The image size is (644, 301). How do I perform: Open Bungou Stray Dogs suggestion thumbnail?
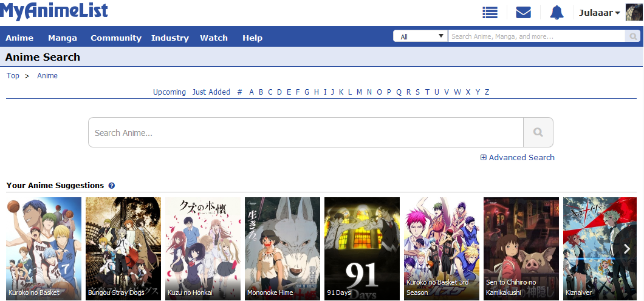tap(123, 249)
